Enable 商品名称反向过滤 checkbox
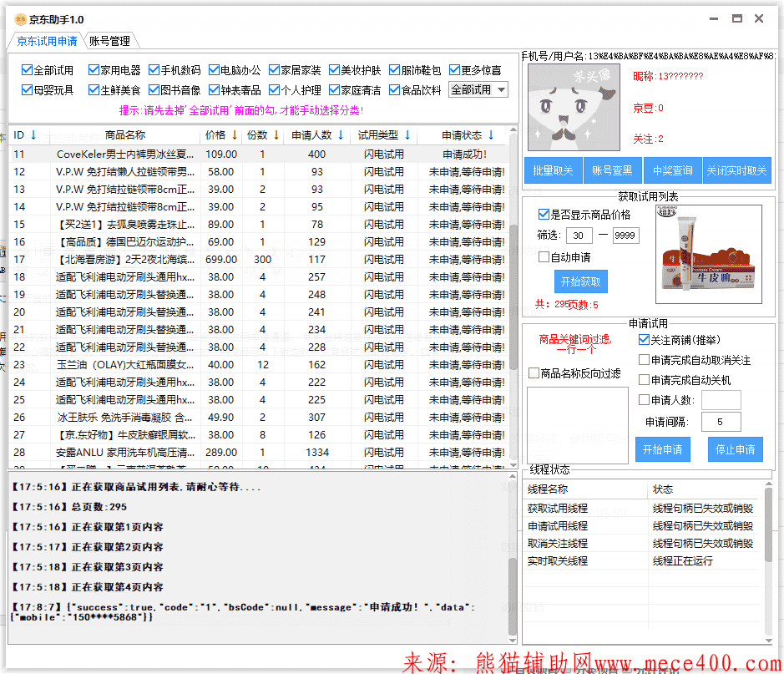784x674 pixels. click(x=534, y=373)
